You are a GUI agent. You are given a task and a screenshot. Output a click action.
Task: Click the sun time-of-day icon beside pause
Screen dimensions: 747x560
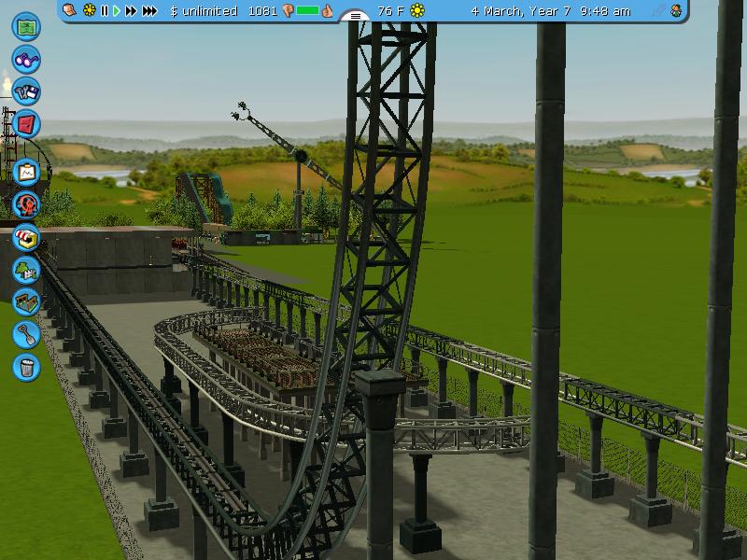pos(89,10)
